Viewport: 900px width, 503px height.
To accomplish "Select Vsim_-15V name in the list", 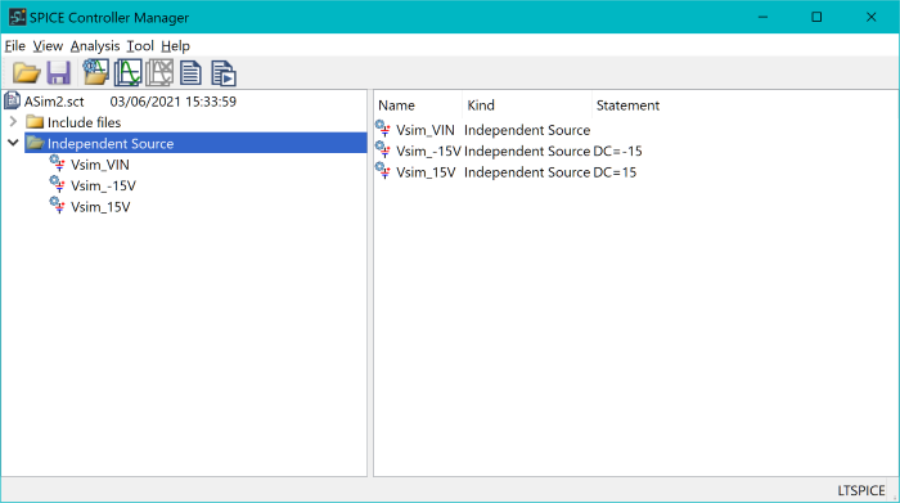I will (x=429, y=152).
